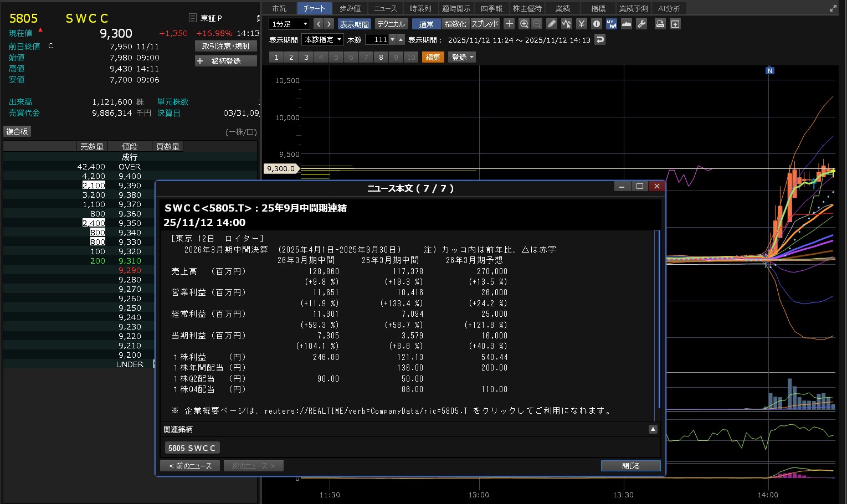Click the reset display period arrow icon
The width and height of the screenshot is (847, 504).
[600, 39]
